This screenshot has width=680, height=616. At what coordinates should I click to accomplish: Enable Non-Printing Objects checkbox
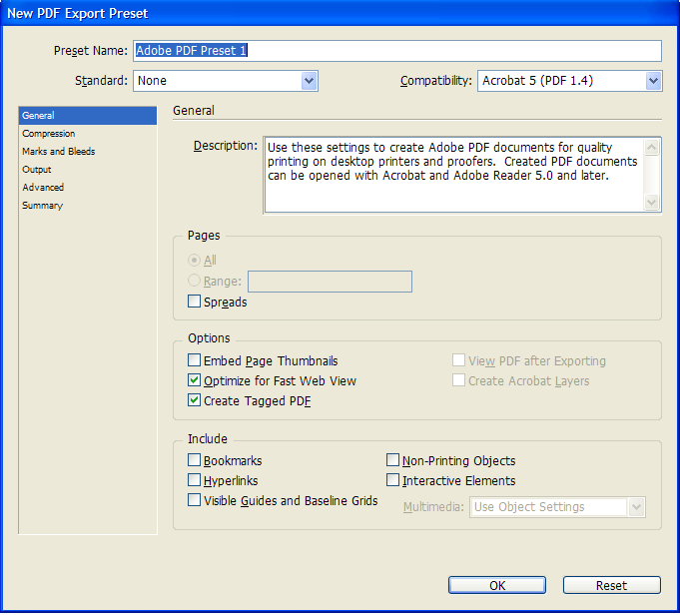click(392, 460)
